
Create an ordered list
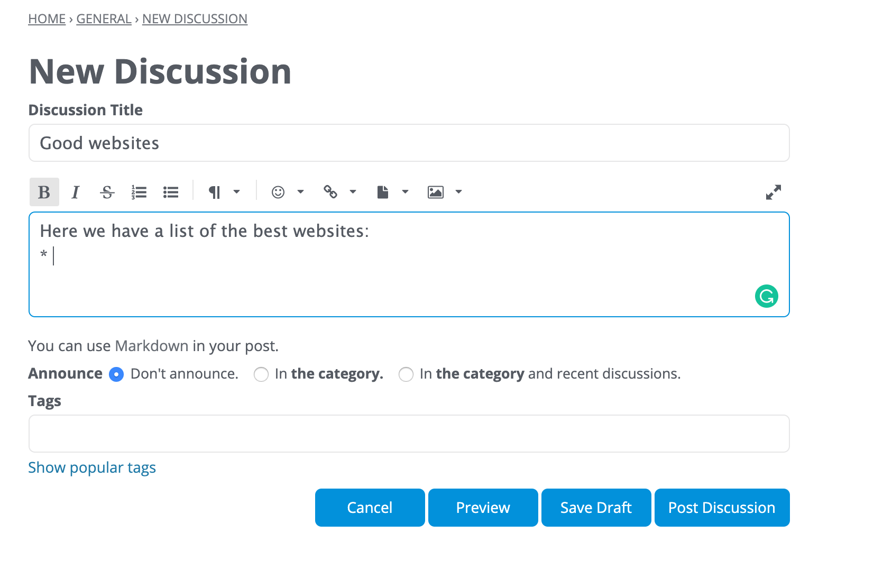click(139, 192)
